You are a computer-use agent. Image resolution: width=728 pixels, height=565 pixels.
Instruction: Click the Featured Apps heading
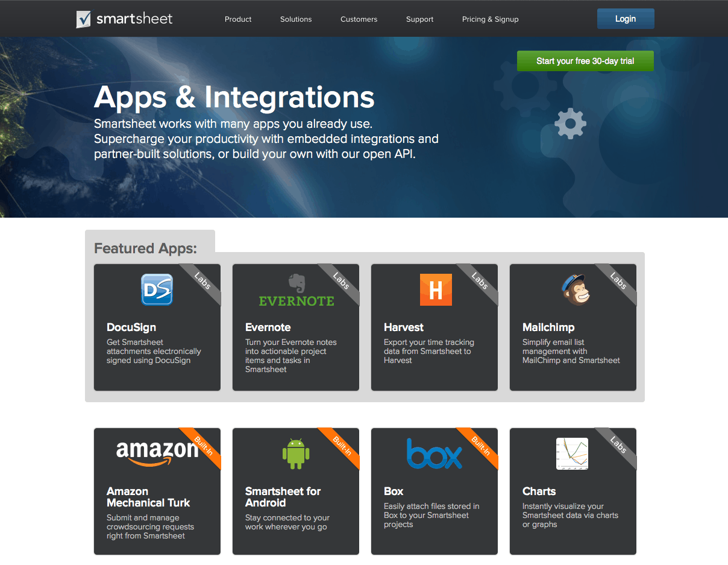click(146, 248)
